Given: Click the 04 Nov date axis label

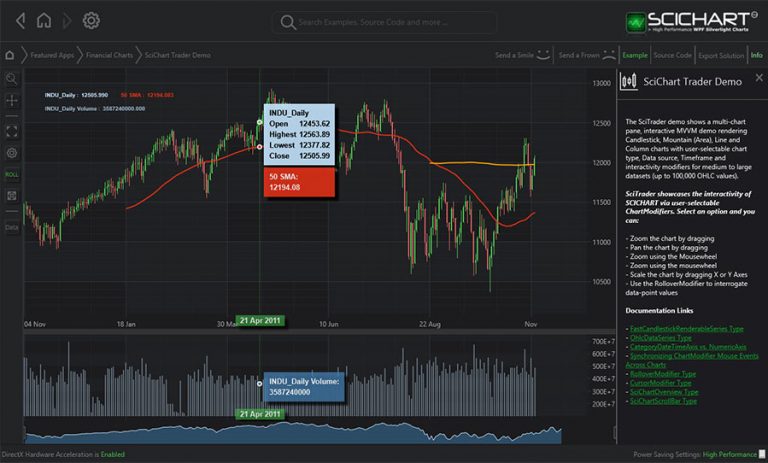Looking at the screenshot, I should tap(35, 324).
